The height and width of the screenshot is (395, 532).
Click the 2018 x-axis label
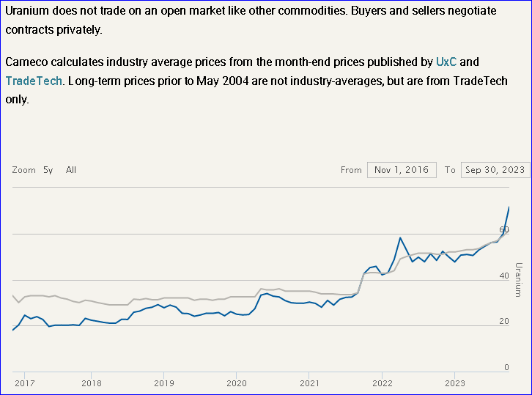coord(92,383)
